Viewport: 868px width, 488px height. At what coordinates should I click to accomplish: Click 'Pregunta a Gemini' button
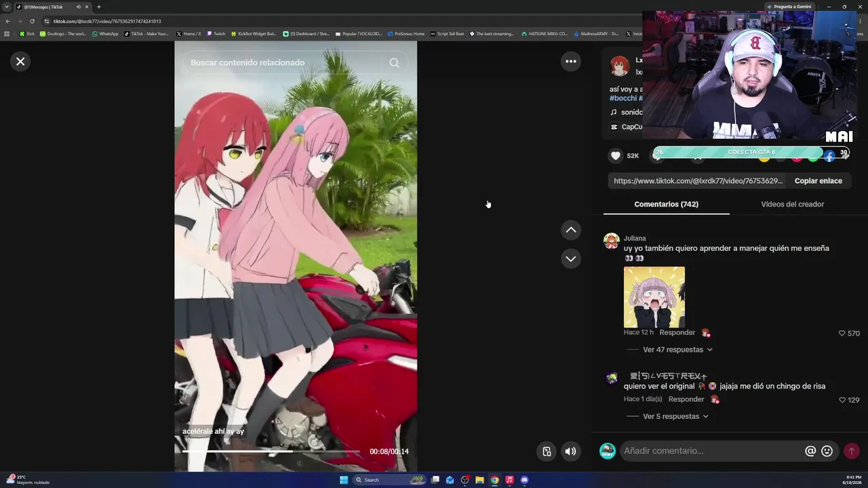coord(789,7)
